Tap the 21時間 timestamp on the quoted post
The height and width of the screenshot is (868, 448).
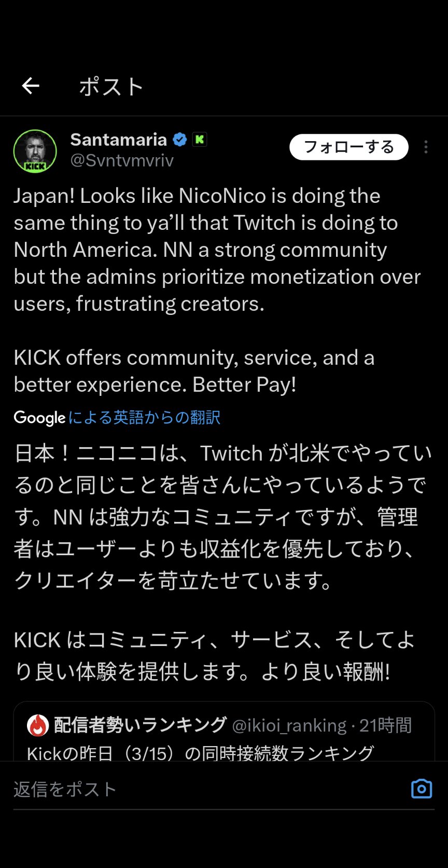pos(385,725)
